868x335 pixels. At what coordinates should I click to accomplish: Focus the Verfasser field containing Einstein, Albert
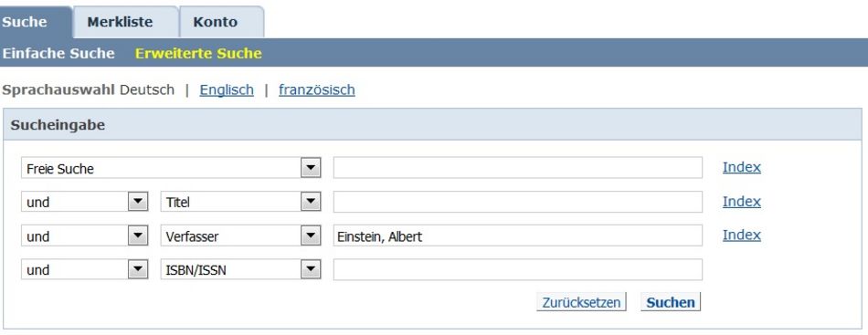pos(517,236)
